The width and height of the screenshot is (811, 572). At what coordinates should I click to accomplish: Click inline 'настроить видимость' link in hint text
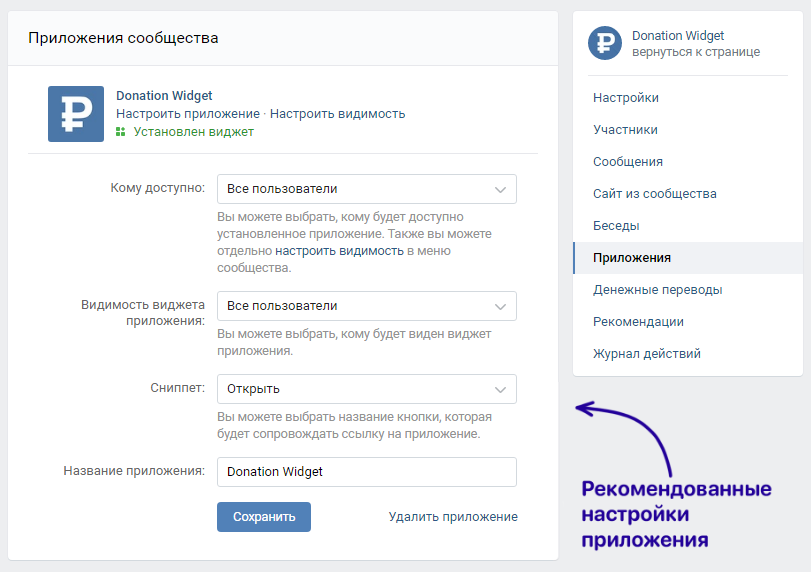[x=339, y=251]
